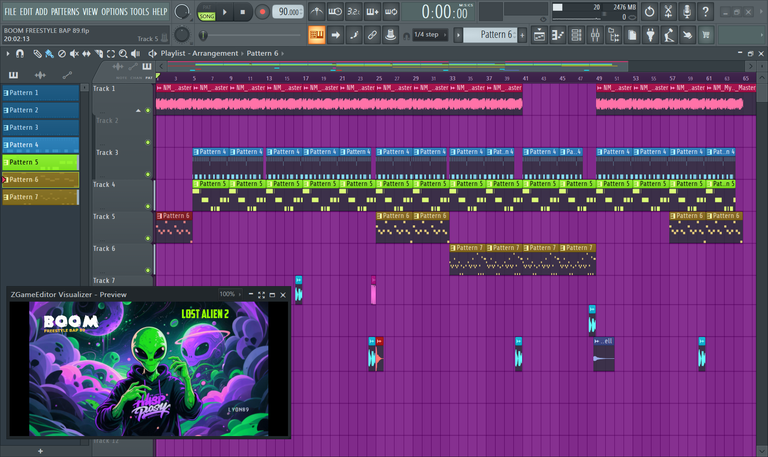
Task: Open the 100% zoom dropdown in Visualizer
Action: point(230,294)
